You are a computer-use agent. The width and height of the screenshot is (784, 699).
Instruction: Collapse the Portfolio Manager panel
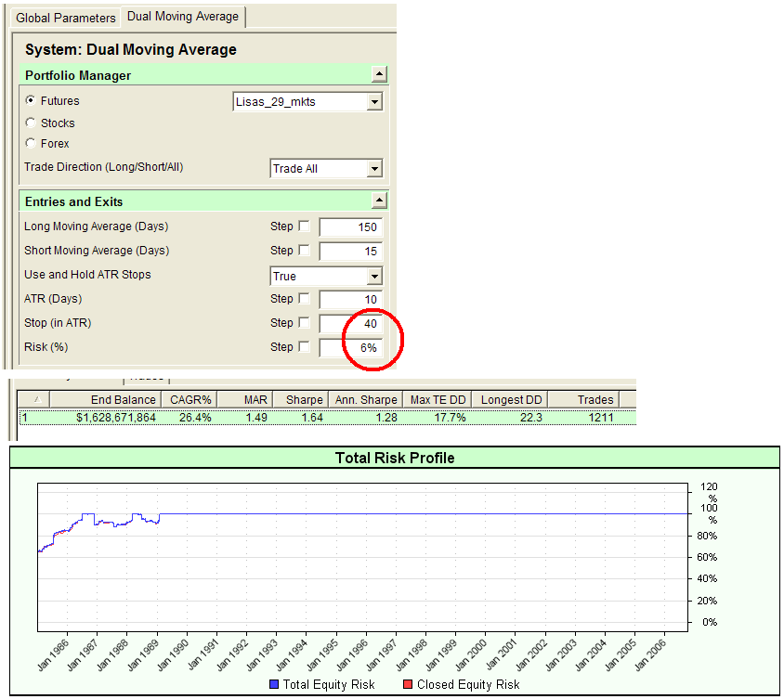click(x=379, y=74)
